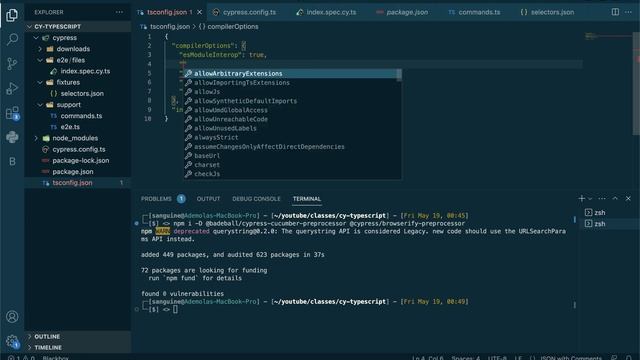
Task: Open the Extensions view
Action: (x=12, y=113)
